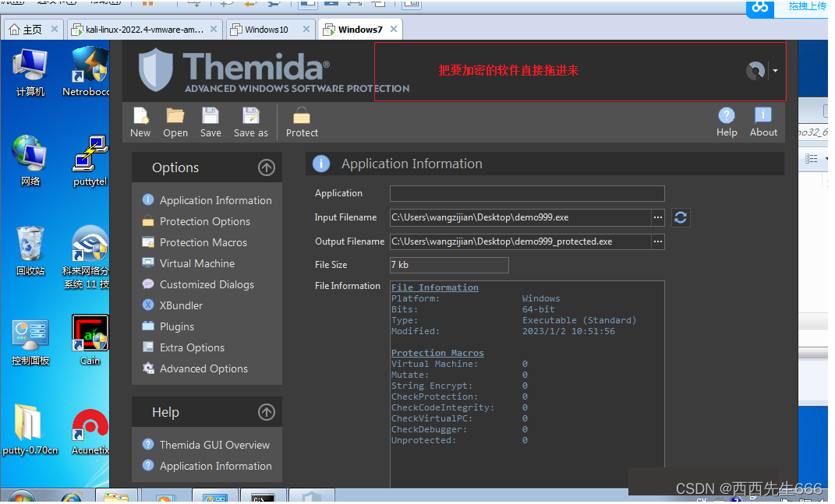Select the Control Panel (控制面板) icon
835x504 pixels.
pos(30,343)
